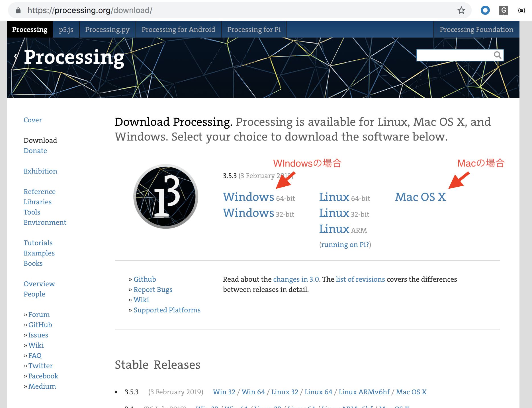
Task: Open the Libraries sidebar link
Action: (38, 202)
